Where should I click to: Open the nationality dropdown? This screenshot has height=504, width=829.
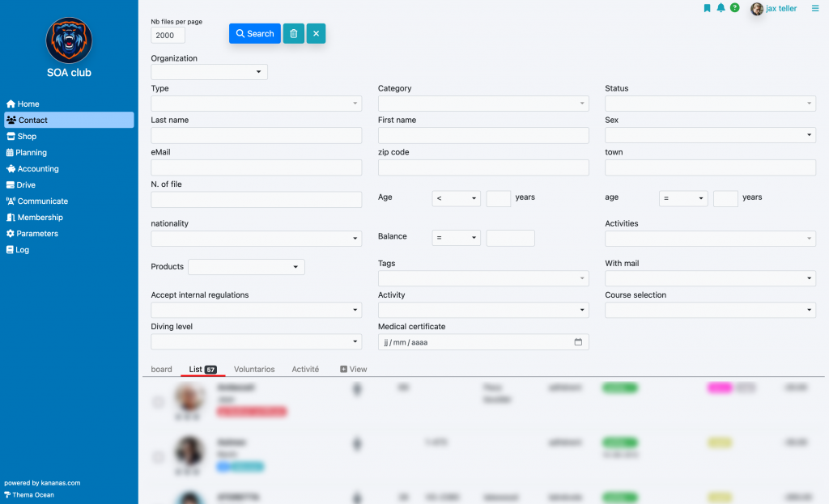click(x=257, y=239)
